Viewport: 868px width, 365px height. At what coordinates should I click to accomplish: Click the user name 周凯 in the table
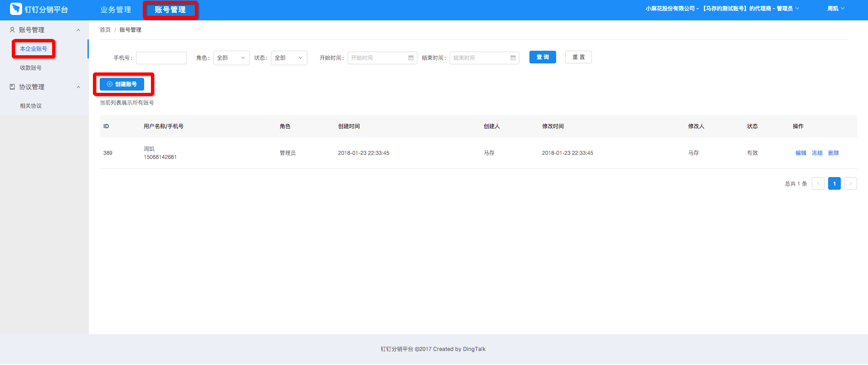point(149,149)
